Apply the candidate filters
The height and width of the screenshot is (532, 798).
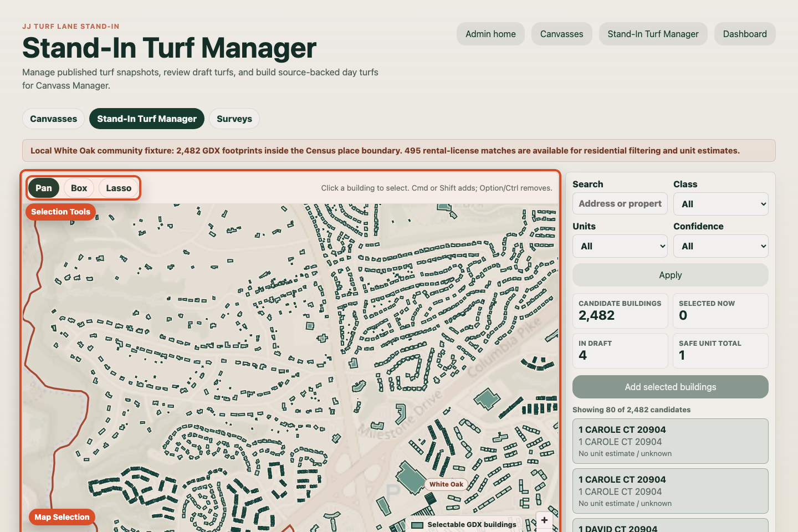(x=671, y=275)
